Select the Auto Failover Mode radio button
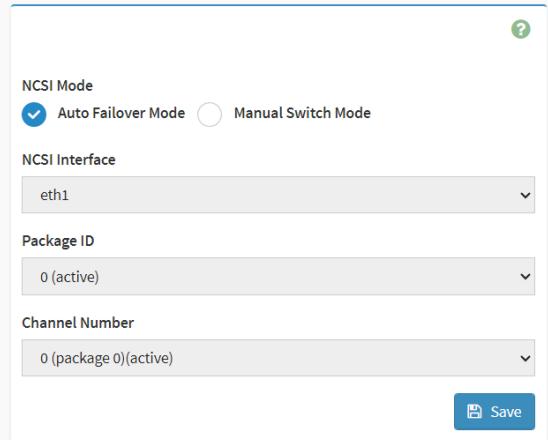 [x=34, y=114]
